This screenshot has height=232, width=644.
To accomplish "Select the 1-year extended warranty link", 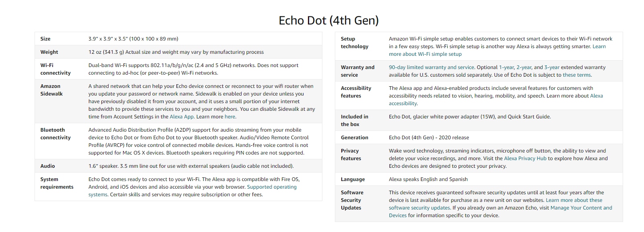I will point(506,67).
